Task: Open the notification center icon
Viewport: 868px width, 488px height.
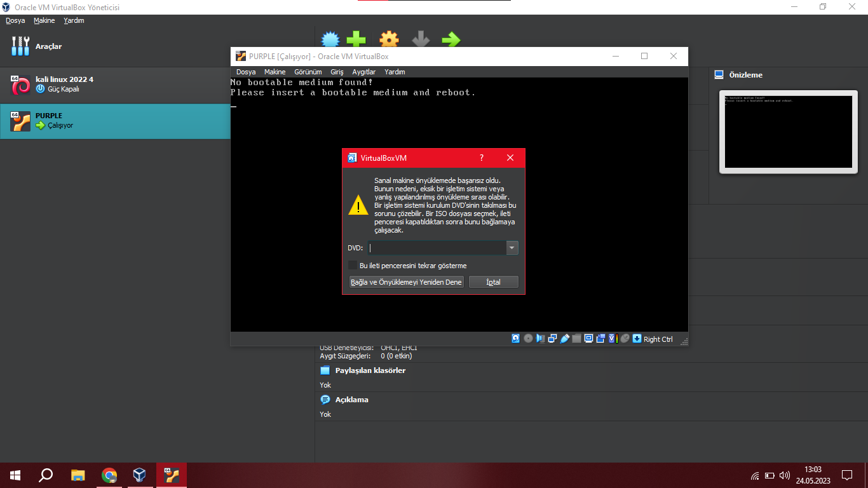Action: pos(847,475)
